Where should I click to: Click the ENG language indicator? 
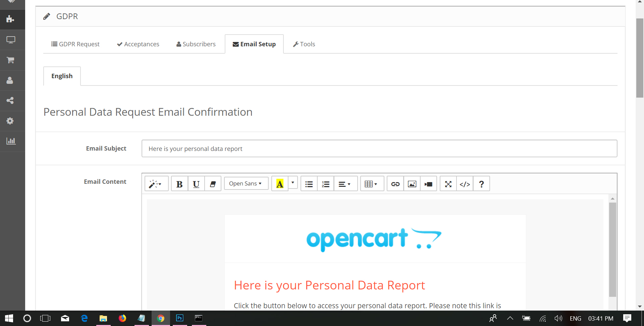(x=576, y=319)
